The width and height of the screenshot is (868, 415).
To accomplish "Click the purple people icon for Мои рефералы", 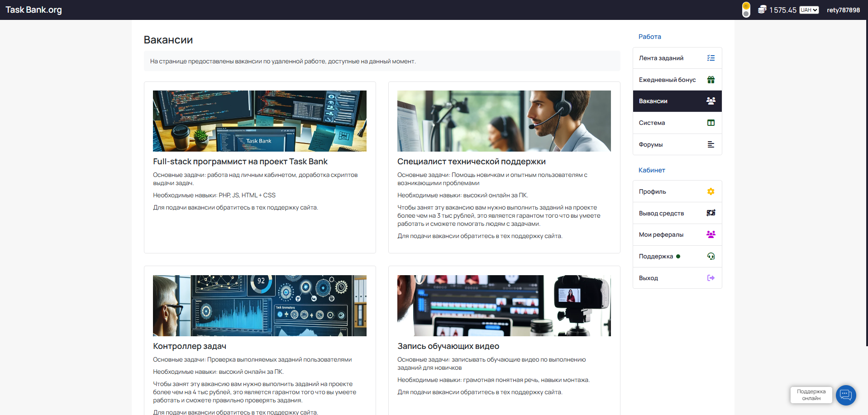I will coord(711,234).
